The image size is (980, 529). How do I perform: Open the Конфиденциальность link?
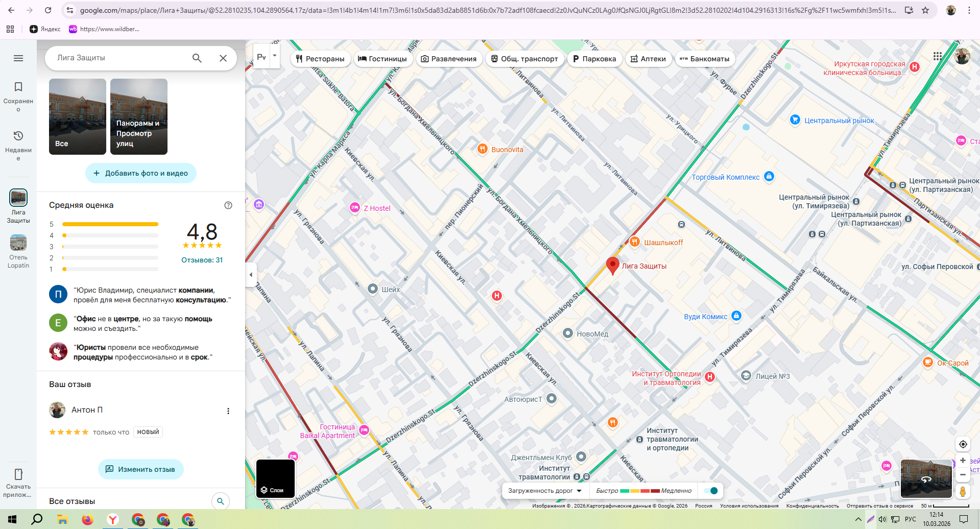[812, 506]
